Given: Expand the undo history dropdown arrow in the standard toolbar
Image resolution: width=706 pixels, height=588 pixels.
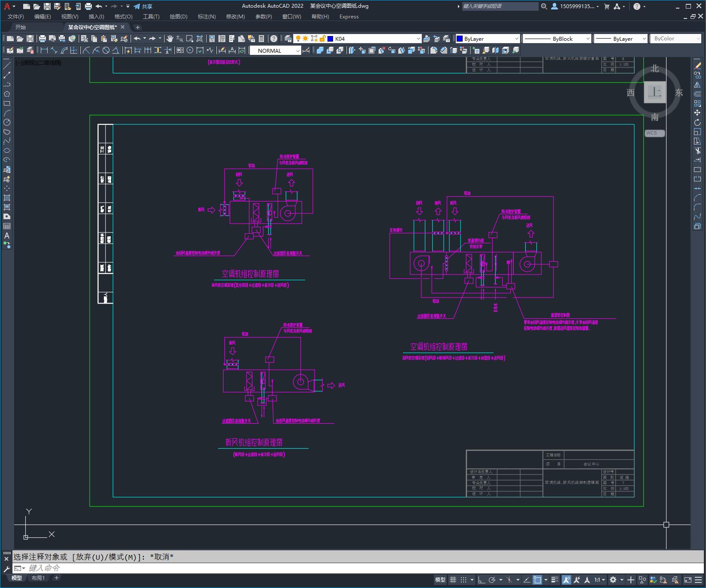Looking at the screenshot, I should [x=145, y=39].
